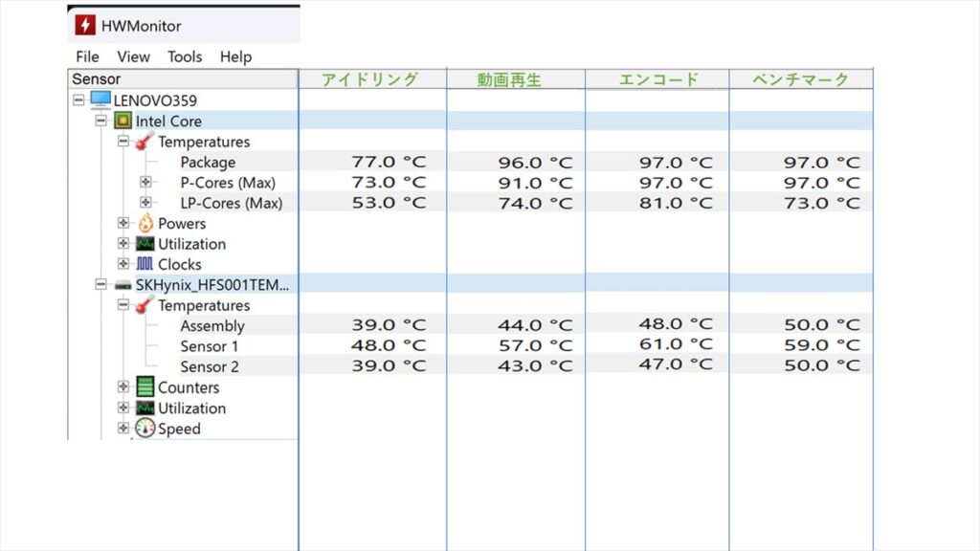Screen dimensions: 980x551
Task: Click Sensor 1 encode value 61.0 °C
Action: tap(676, 344)
